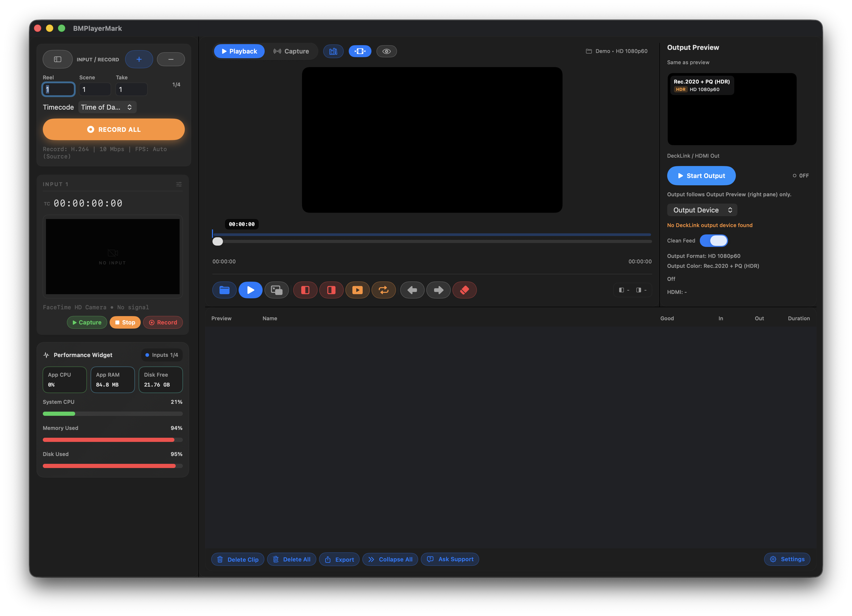Toggle the eye visibility button
The image size is (852, 616).
[386, 51]
